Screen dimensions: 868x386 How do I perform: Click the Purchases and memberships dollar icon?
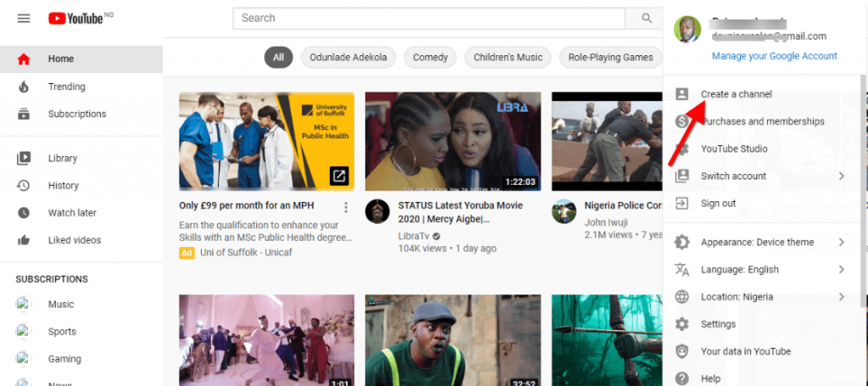[682, 121]
